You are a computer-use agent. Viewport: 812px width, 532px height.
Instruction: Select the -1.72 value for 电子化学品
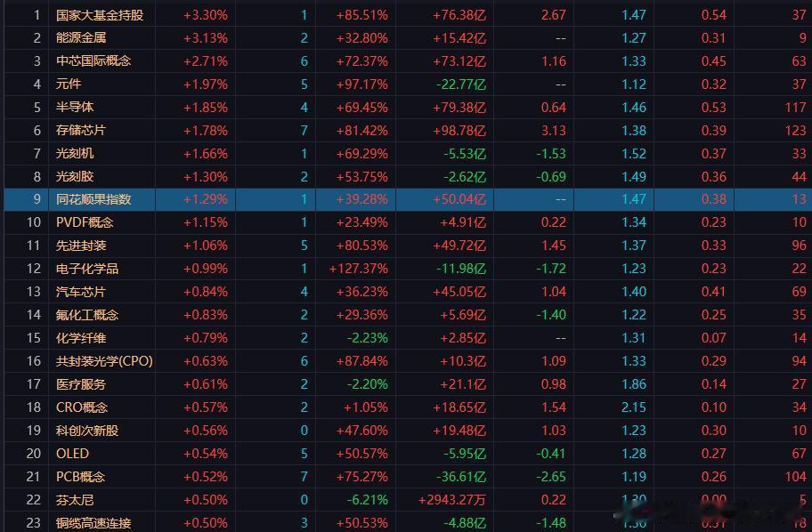click(551, 269)
